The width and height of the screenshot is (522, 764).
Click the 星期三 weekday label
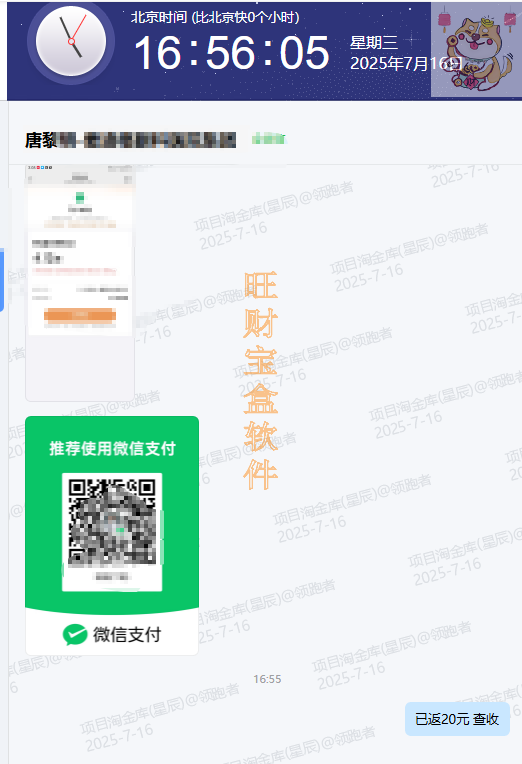click(374, 42)
